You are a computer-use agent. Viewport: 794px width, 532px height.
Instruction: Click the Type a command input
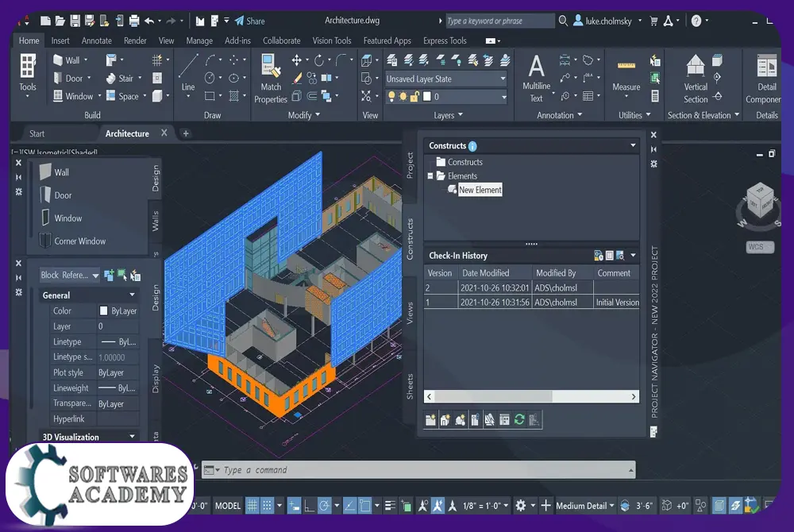pos(418,470)
